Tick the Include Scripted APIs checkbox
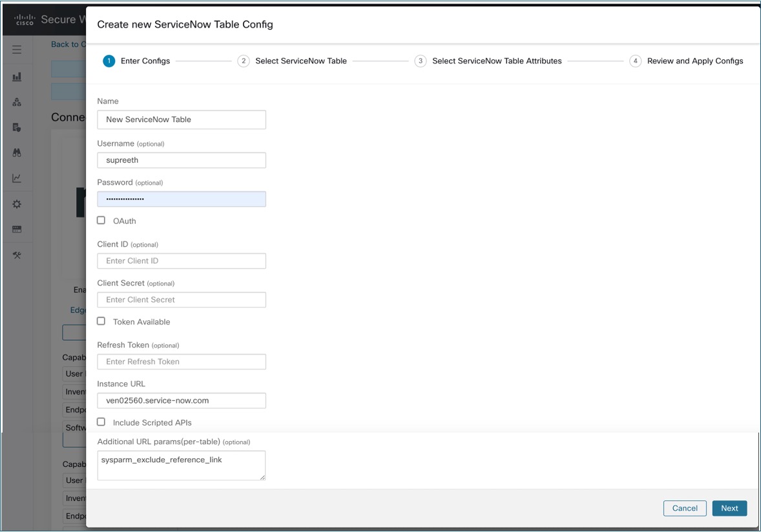 tap(101, 422)
